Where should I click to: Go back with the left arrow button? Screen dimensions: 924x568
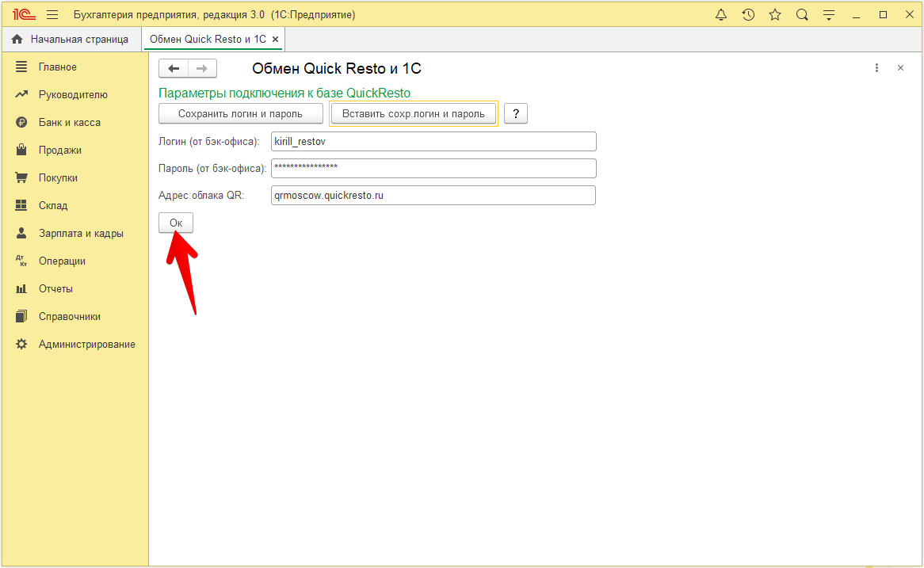tap(174, 68)
